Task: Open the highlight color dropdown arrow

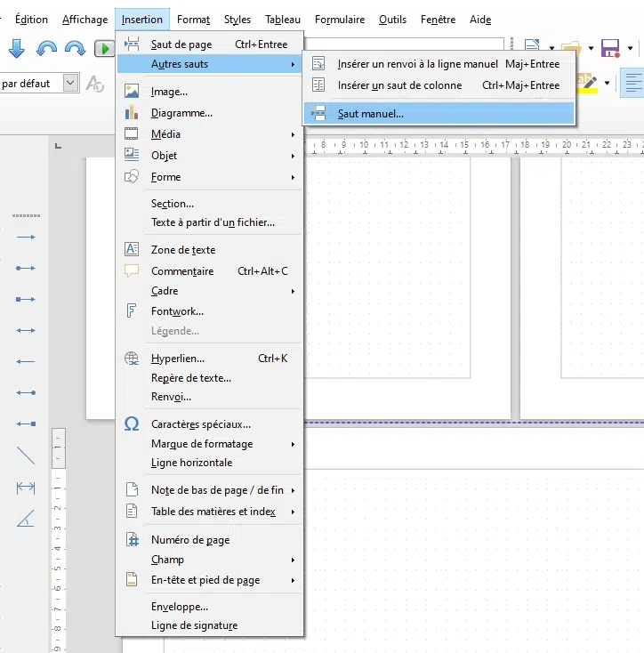Action: click(x=608, y=83)
